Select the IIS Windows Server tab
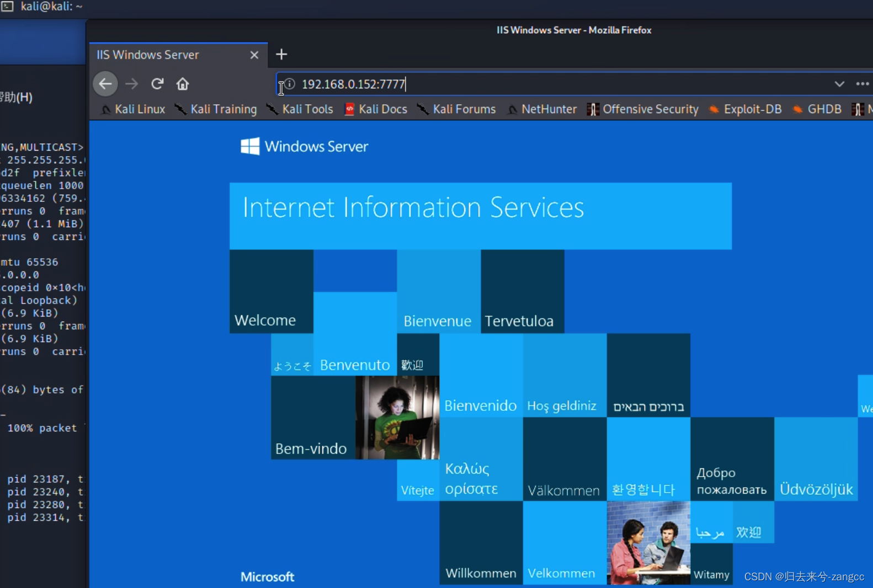The height and width of the screenshot is (588, 873). pos(179,55)
